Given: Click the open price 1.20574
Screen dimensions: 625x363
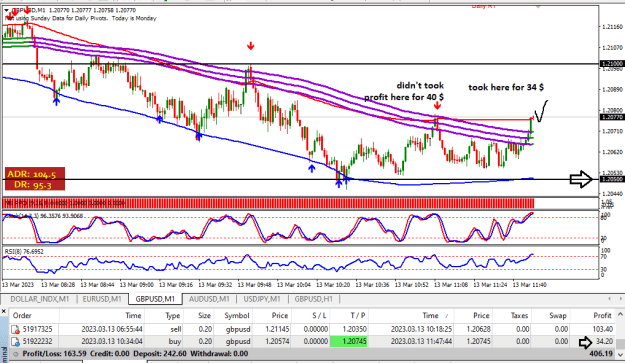Looking at the screenshot, I should [277, 342].
